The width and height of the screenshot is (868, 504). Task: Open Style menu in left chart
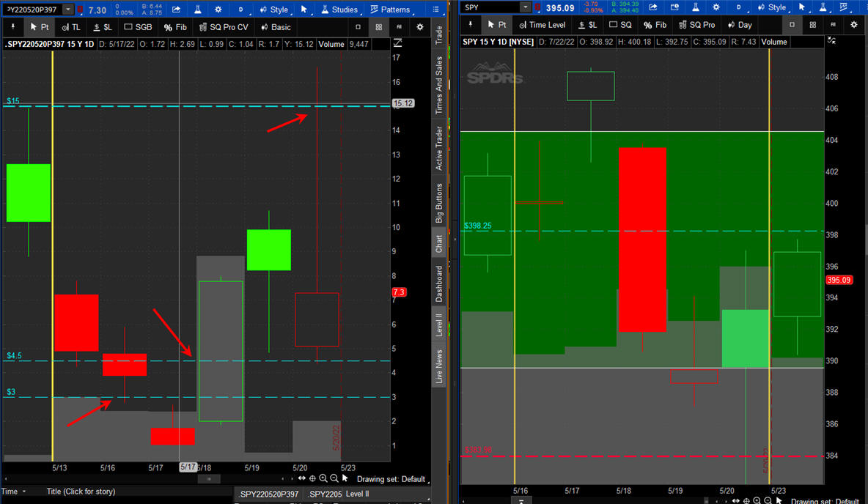click(x=274, y=10)
